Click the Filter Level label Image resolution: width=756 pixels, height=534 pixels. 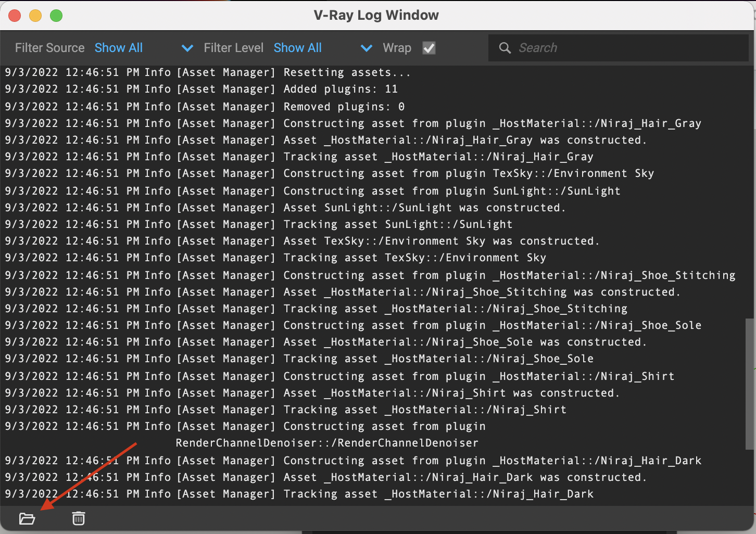[x=234, y=48]
